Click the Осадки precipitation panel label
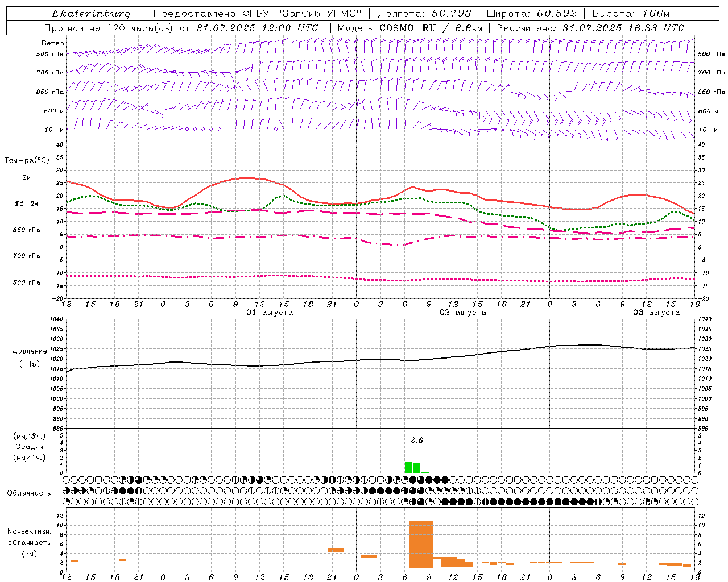Viewport: 728px width, 582px height. pyautogui.click(x=30, y=447)
